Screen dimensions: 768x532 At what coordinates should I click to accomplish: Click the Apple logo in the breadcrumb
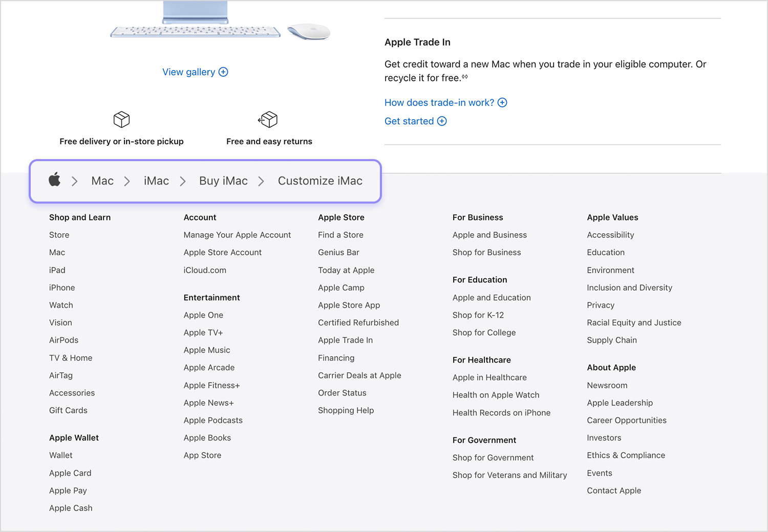55,180
